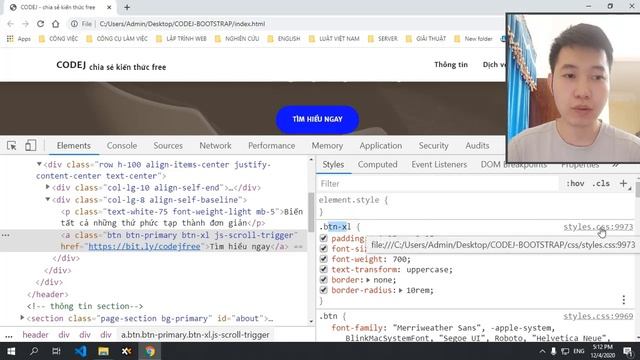This screenshot has width=640, height=360.
Task: Uncheck border-radius: 10rem checkbox
Action: coord(324,290)
